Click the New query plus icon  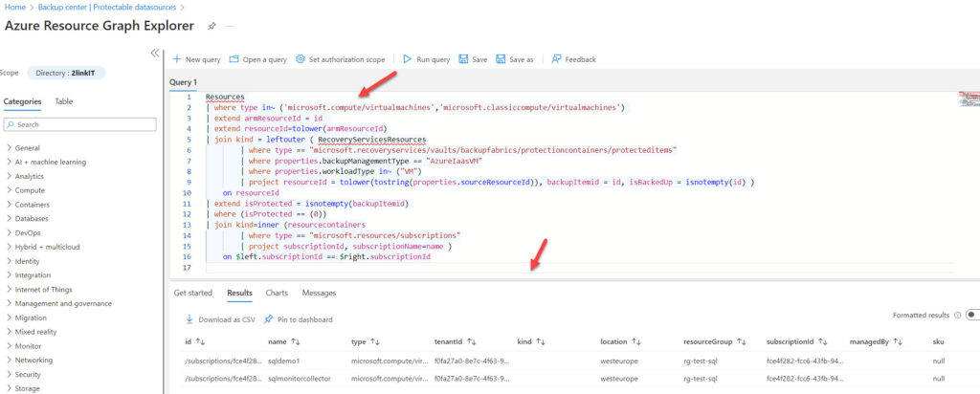177,59
